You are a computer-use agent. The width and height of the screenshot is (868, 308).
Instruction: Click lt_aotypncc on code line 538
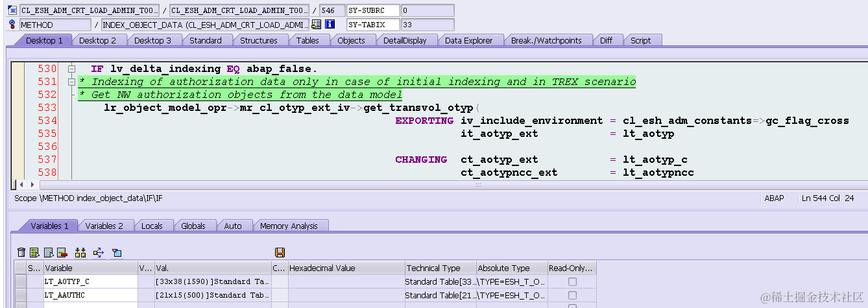(x=658, y=172)
